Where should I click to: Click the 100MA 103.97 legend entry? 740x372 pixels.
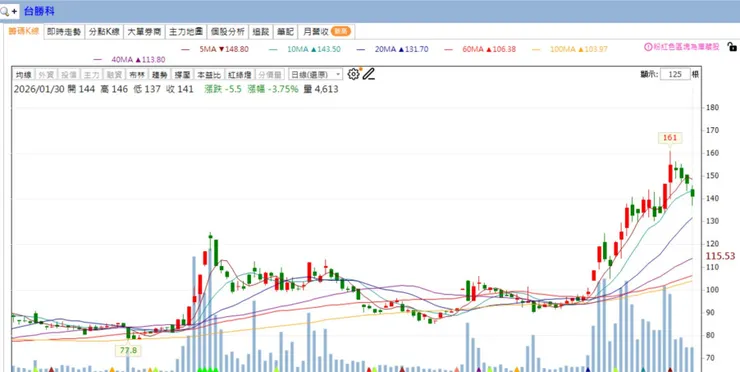pos(570,49)
